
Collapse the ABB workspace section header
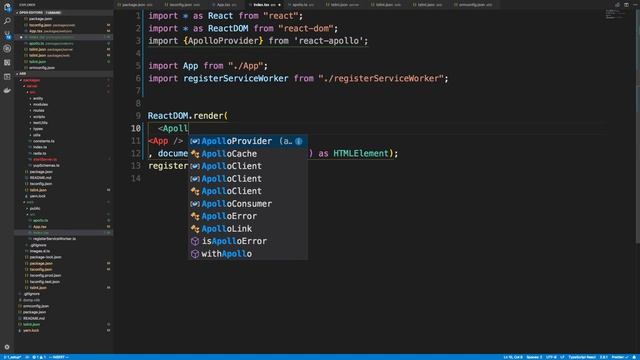(x=64, y=74)
